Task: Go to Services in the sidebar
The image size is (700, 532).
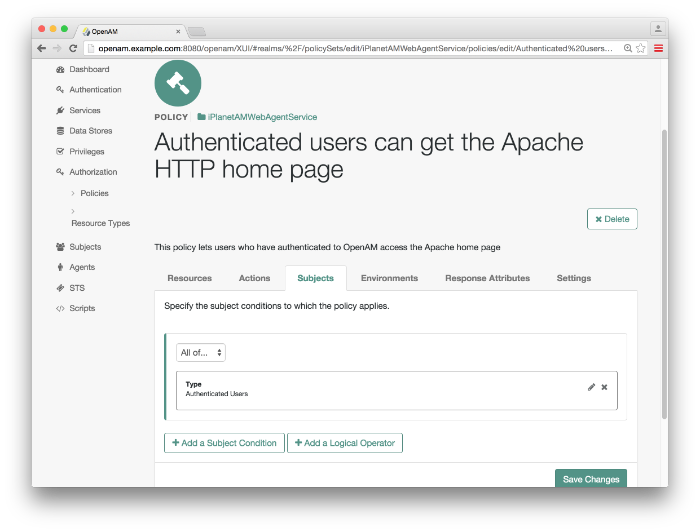Action: tap(85, 110)
